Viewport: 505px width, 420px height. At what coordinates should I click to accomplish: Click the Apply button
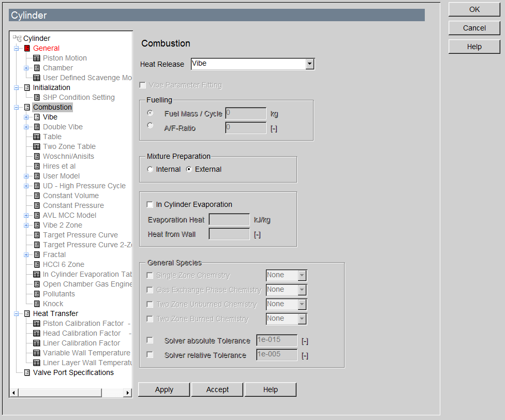164,390
